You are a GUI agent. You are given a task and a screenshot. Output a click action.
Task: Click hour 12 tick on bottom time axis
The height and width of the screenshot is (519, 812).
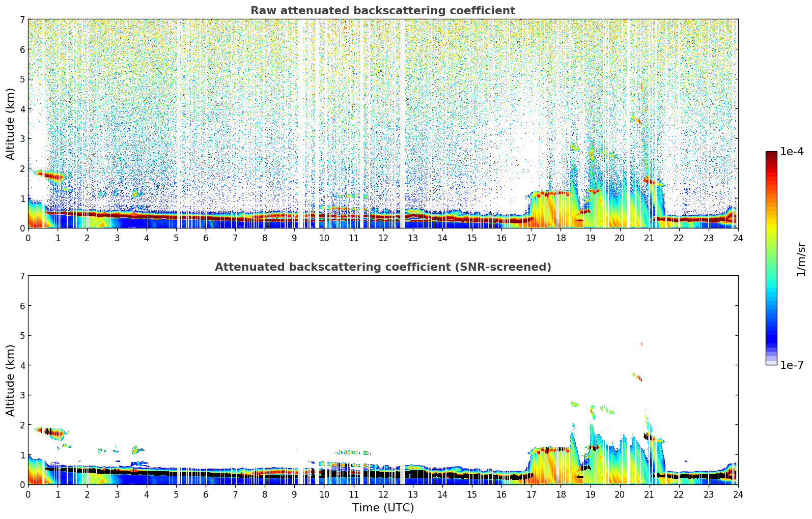(x=383, y=494)
